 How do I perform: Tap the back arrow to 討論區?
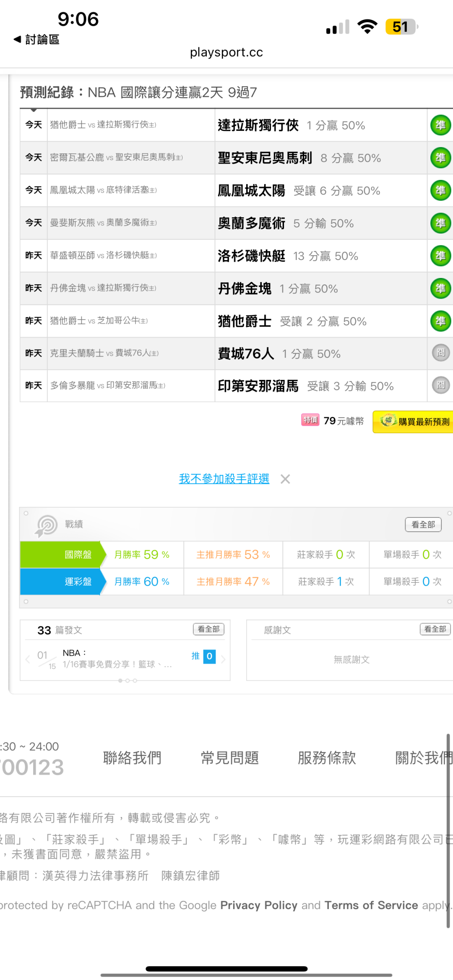(x=17, y=39)
